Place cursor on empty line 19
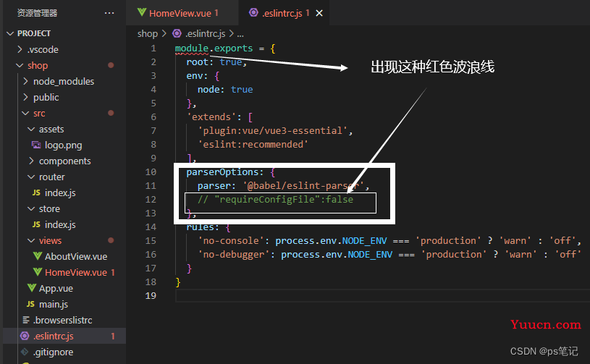590x364 pixels. pyautogui.click(x=382, y=296)
